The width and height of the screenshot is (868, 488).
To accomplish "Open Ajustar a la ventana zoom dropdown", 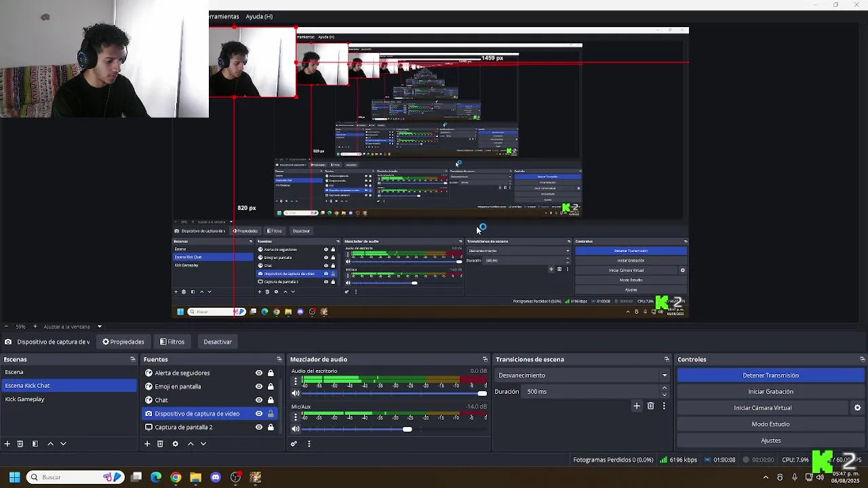I will [x=72, y=327].
